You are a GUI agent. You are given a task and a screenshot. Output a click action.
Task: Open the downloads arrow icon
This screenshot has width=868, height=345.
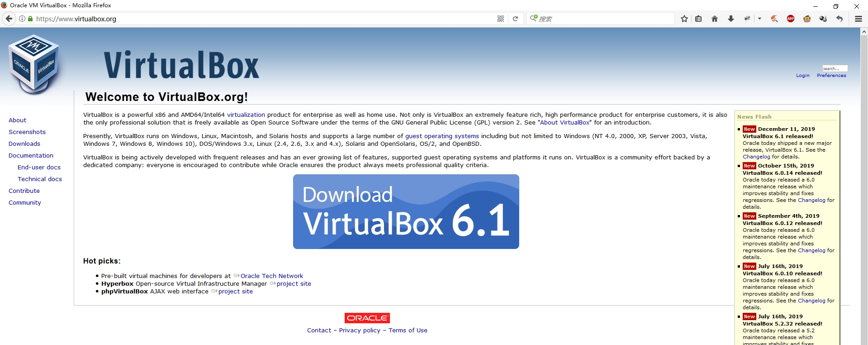731,19
